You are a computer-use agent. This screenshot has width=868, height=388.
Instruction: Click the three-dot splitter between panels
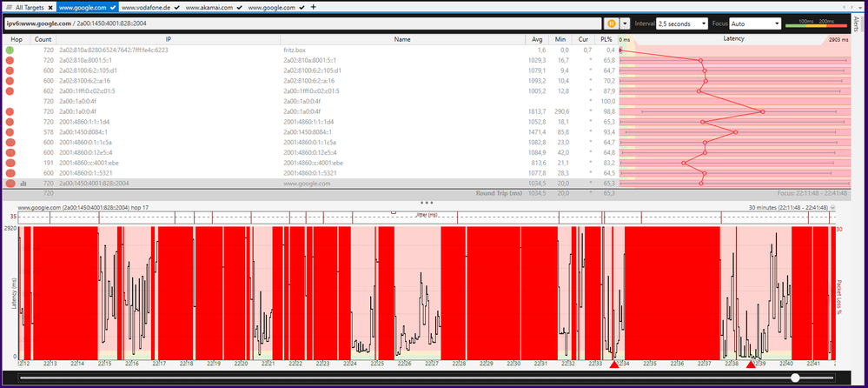click(427, 202)
